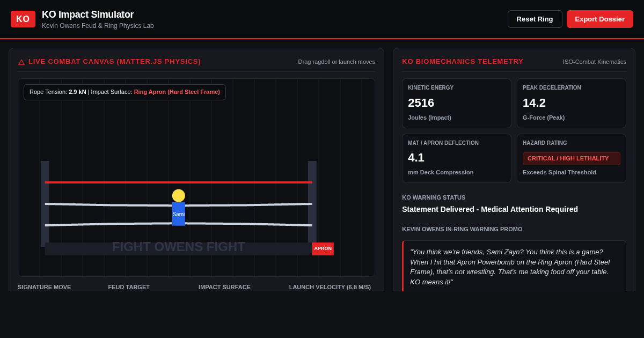Click the Export Dossier button
The height and width of the screenshot is (338, 644).
[x=600, y=19]
